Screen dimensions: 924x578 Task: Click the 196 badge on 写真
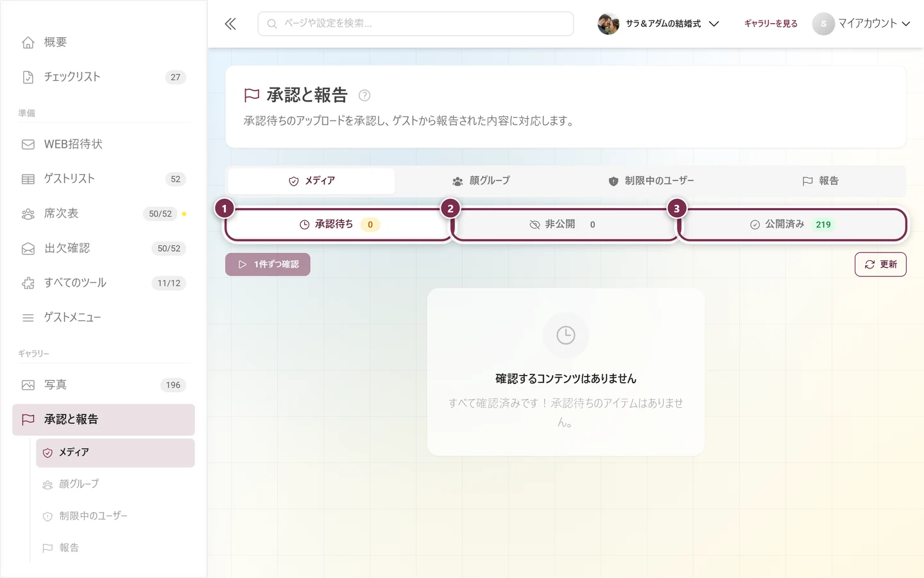click(173, 385)
